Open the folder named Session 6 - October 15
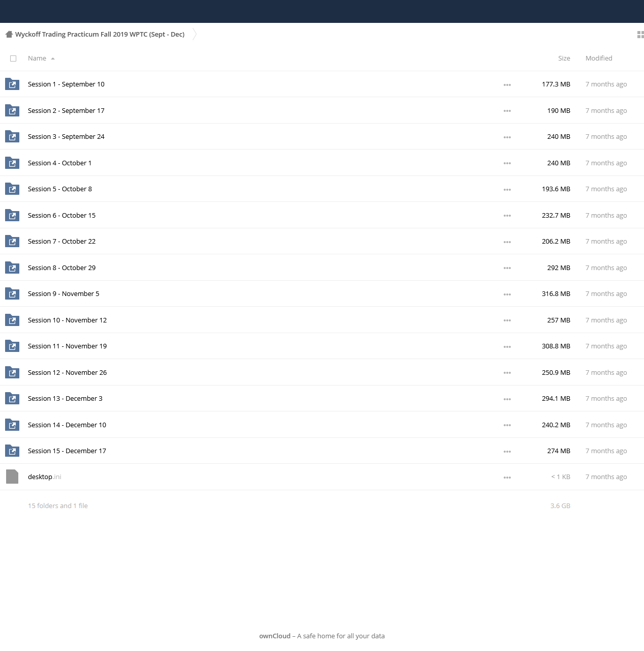The height and width of the screenshot is (651, 644). pos(62,215)
